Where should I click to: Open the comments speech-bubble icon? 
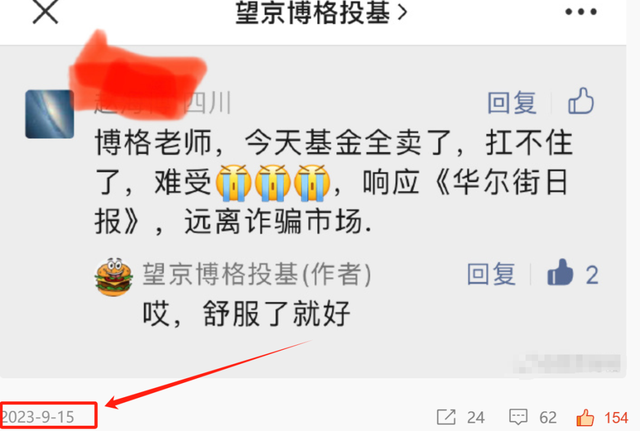click(518, 417)
